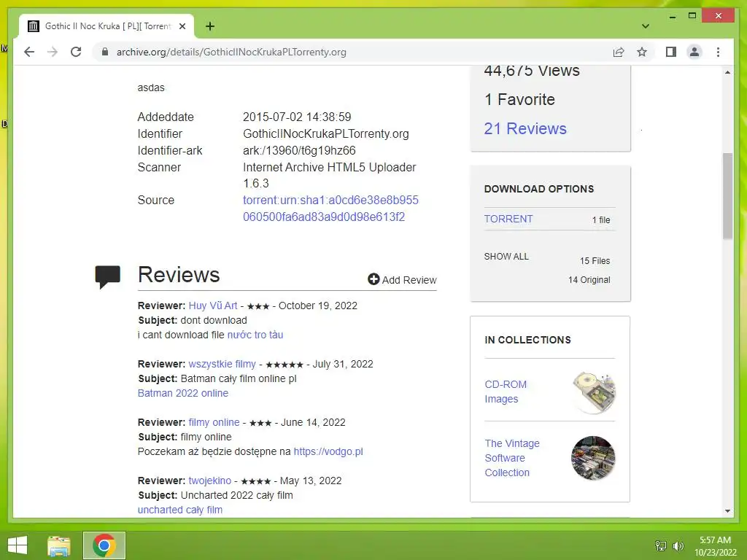Screen dimensions: 747x560
Task: Minimize the Chrome window
Action: coord(672,16)
